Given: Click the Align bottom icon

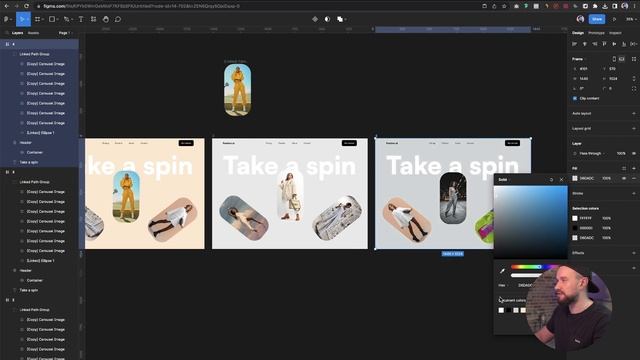Looking at the screenshot, I should (x=624, y=44).
